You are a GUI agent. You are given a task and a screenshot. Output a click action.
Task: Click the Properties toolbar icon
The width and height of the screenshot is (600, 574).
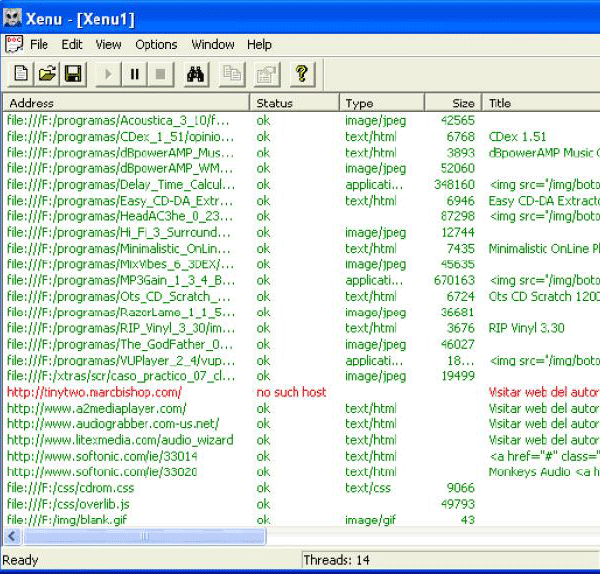point(267,74)
